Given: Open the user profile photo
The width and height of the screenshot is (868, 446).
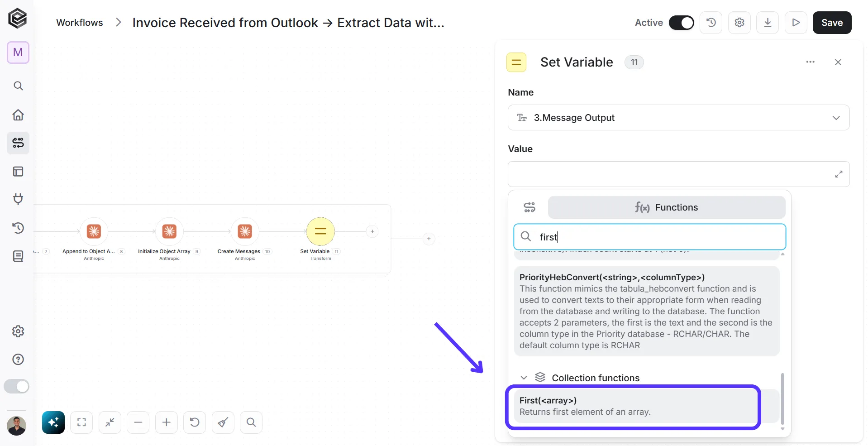Looking at the screenshot, I should pyautogui.click(x=17, y=426).
